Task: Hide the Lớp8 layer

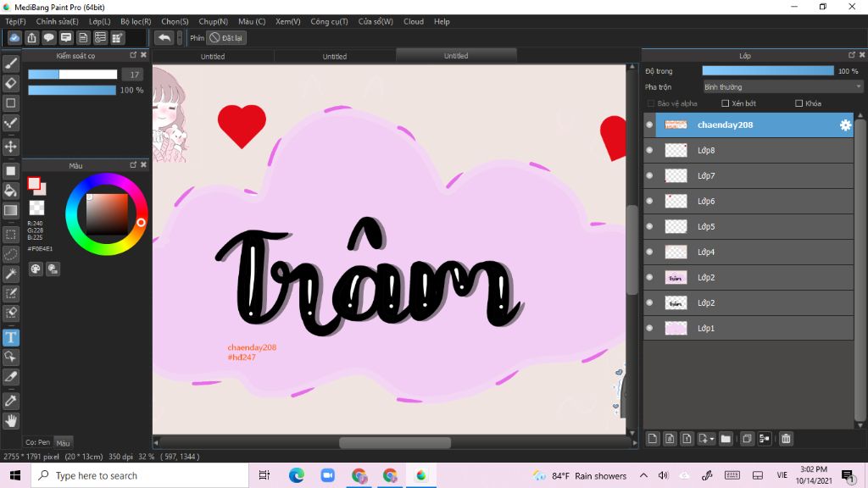Action: 649,150
